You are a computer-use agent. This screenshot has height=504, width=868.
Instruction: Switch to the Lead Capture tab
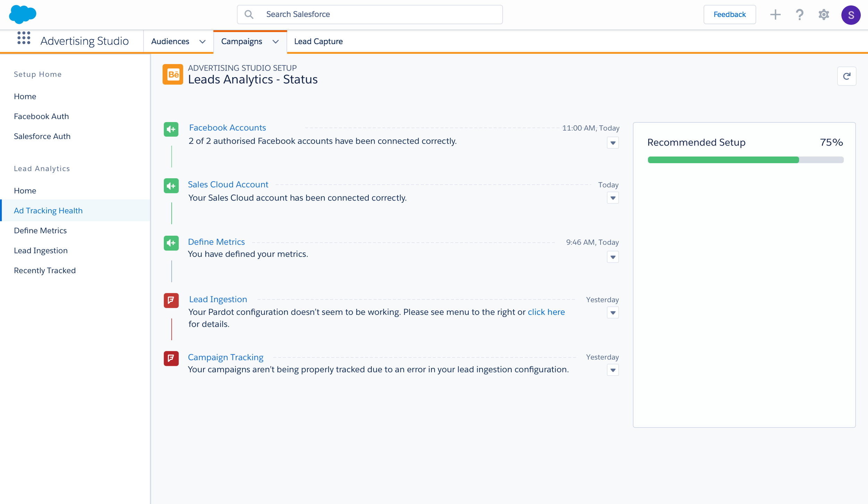[x=318, y=41]
